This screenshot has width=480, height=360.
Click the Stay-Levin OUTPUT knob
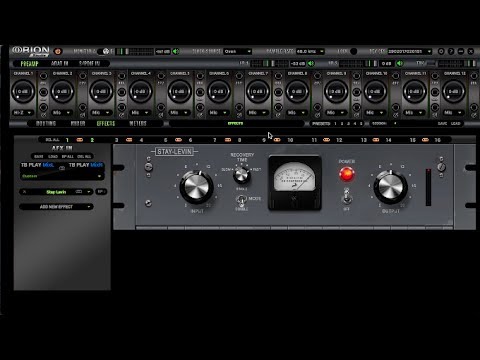(x=391, y=187)
